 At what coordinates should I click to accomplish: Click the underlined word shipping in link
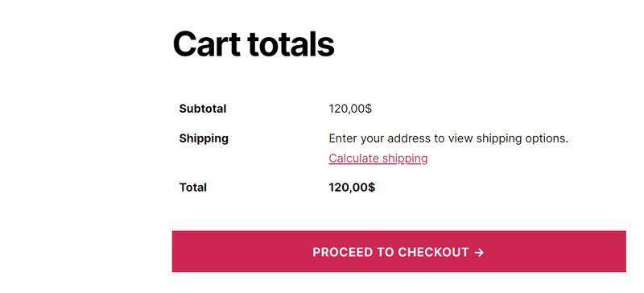click(405, 159)
